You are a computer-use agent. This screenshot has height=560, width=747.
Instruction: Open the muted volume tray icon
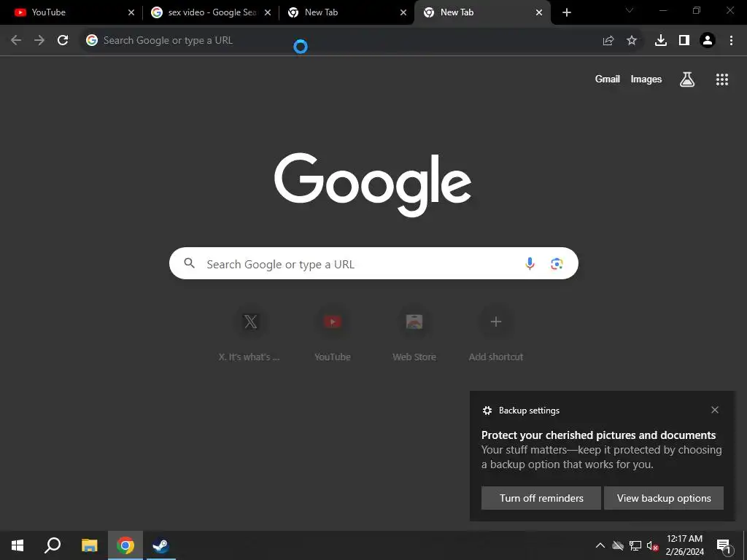(x=653, y=545)
